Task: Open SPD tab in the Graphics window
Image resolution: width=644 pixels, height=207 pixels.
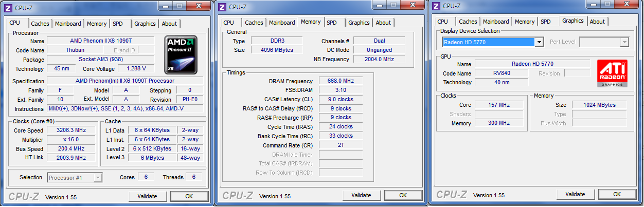Action: [x=546, y=22]
